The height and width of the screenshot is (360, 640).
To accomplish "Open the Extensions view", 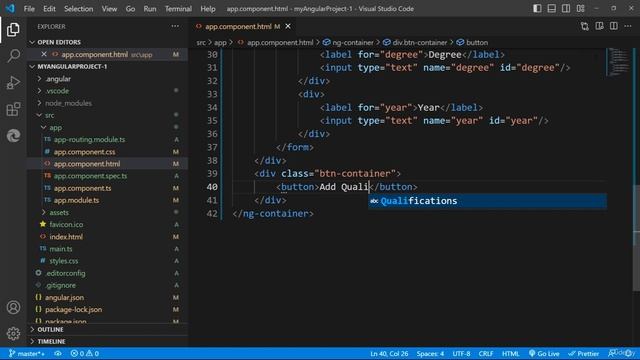I will [13, 109].
